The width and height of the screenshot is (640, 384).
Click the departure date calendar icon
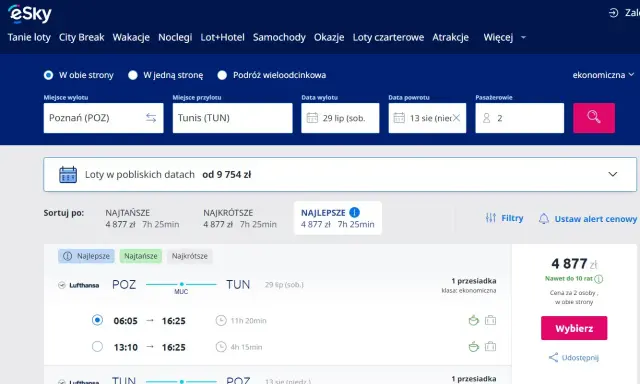(x=312, y=118)
